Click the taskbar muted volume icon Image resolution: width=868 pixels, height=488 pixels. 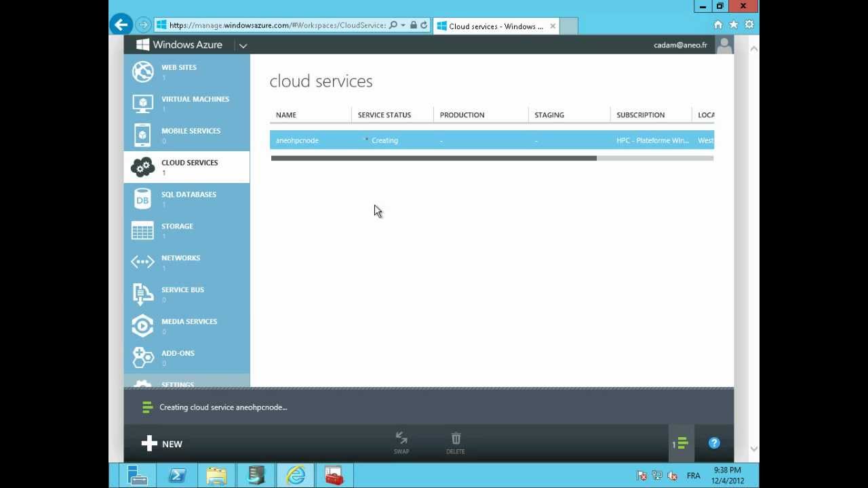pos(673,476)
